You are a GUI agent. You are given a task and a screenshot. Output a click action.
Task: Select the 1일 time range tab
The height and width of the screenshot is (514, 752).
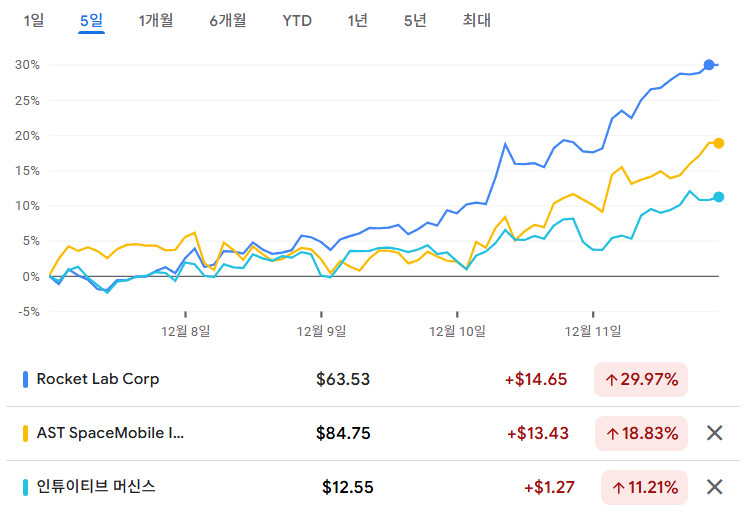[34, 20]
